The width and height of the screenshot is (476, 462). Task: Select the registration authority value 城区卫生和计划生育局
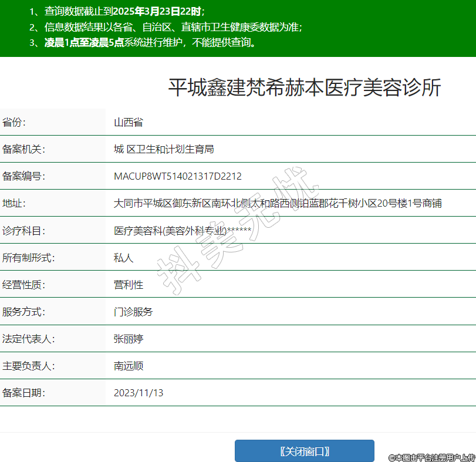click(164, 149)
